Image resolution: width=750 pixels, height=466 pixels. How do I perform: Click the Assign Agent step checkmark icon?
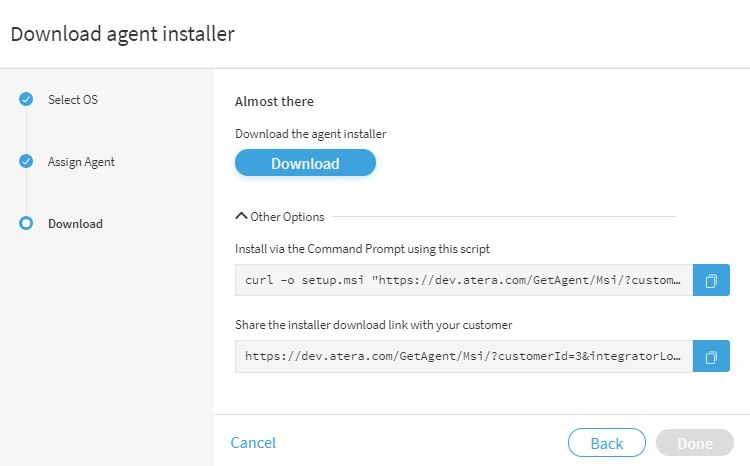[26, 161]
